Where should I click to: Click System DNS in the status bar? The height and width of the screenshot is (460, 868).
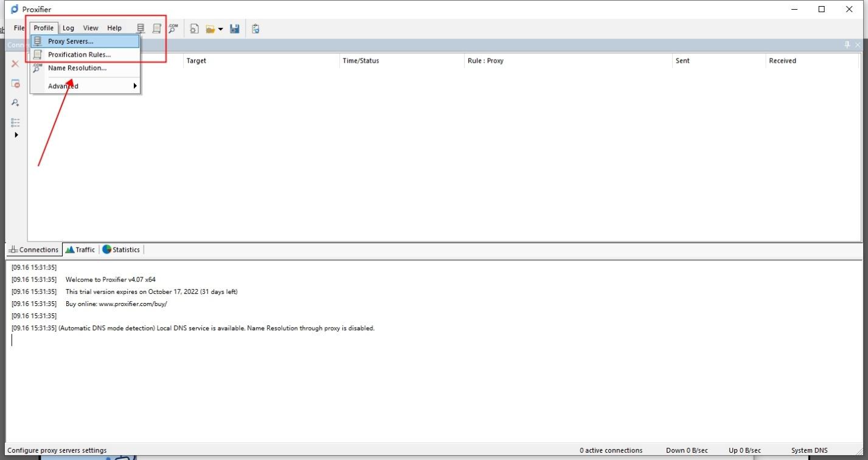(x=809, y=450)
